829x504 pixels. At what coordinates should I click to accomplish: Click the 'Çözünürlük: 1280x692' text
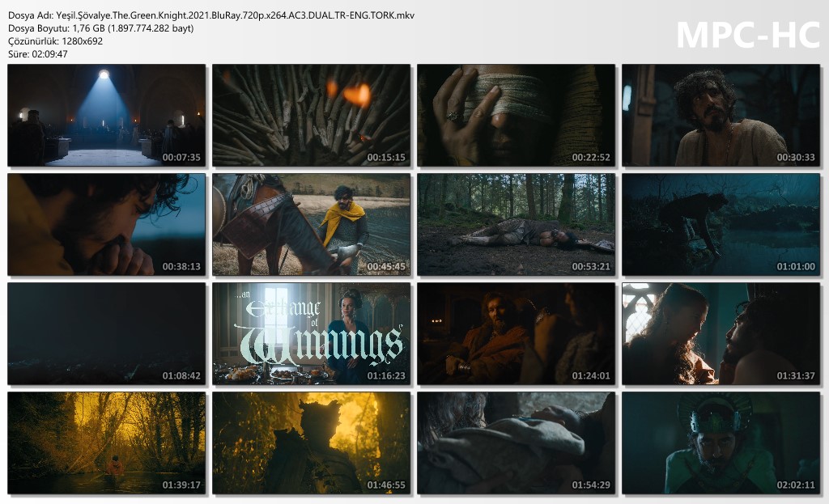[x=56, y=40]
